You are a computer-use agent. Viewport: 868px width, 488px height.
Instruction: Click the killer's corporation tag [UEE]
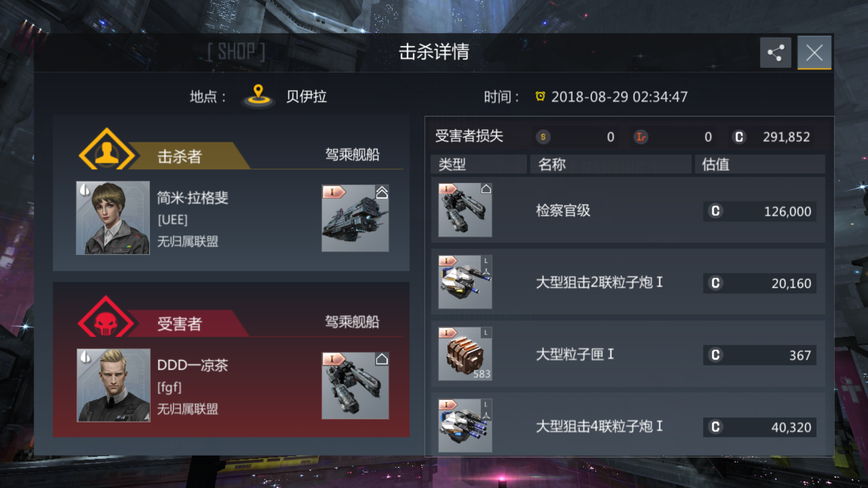(x=172, y=220)
